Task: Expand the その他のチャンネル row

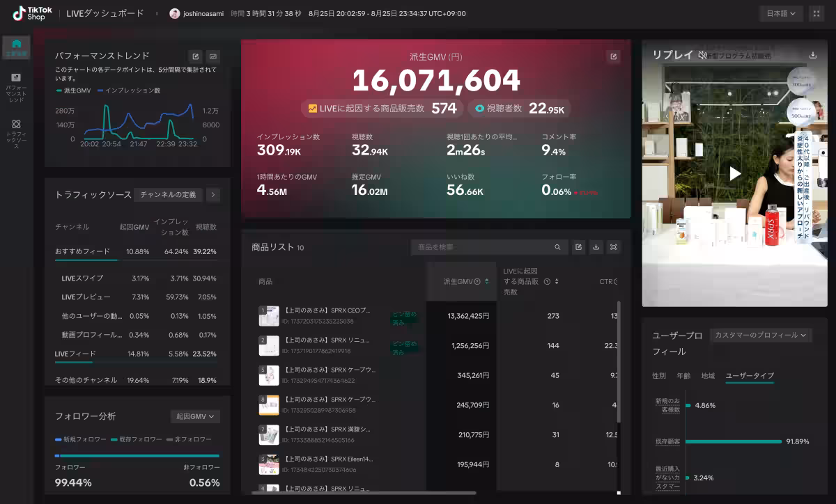Action: [x=137, y=380]
